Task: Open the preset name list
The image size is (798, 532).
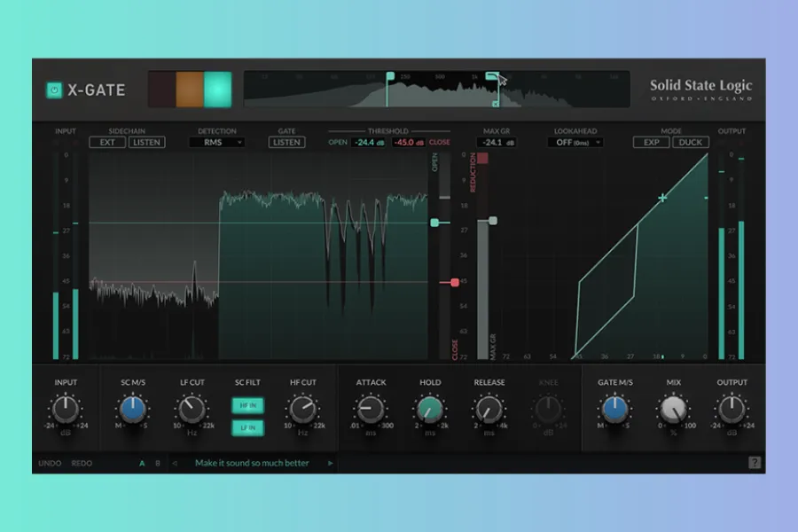Action: (x=253, y=463)
